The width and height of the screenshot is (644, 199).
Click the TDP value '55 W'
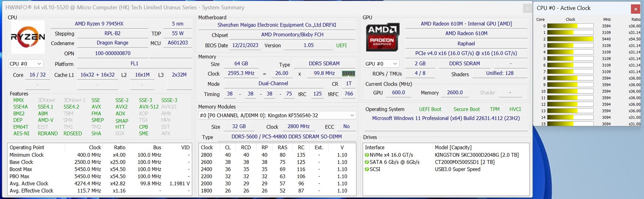[178, 34]
